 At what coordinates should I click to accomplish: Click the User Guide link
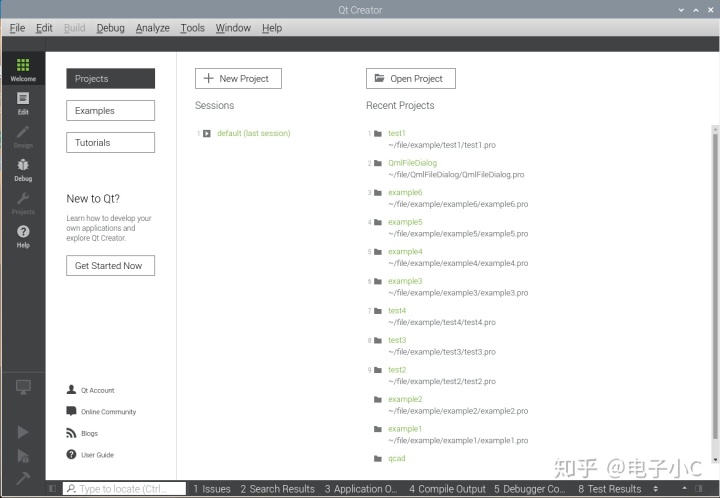97,455
